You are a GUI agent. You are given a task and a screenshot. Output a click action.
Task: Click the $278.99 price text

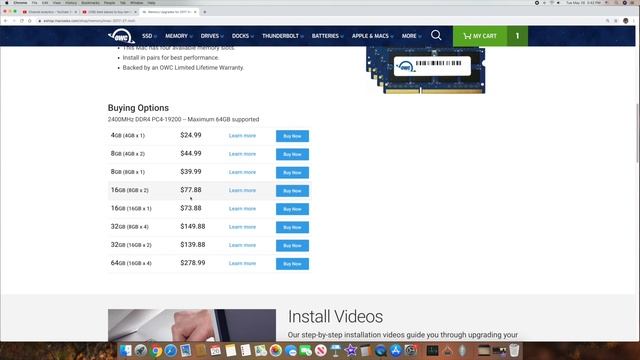pos(193,263)
